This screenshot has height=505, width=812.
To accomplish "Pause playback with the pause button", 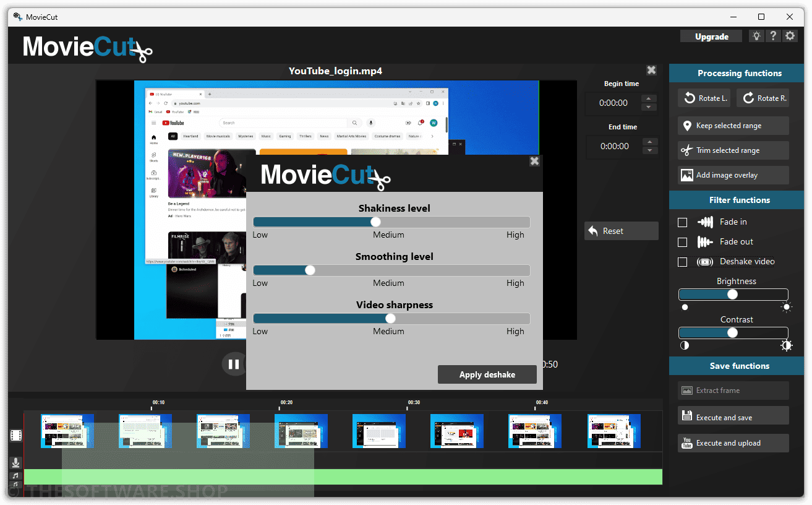I will [234, 364].
